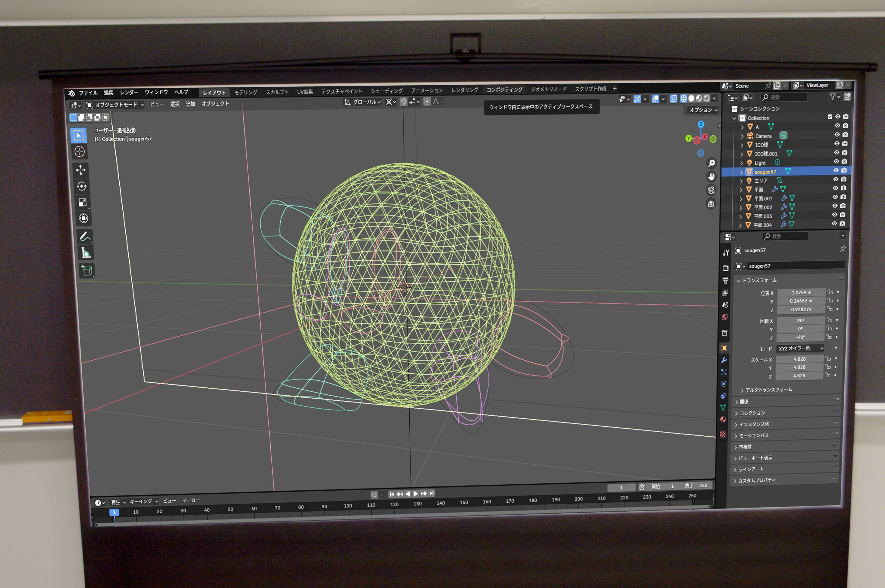
Task: Click the オプション button in the viewport
Action: point(703,110)
